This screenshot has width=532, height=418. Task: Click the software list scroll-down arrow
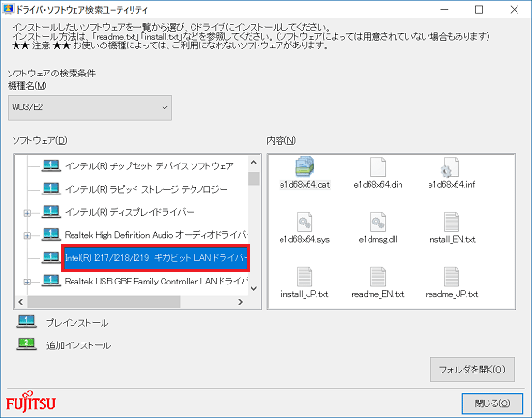(x=253, y=288)
